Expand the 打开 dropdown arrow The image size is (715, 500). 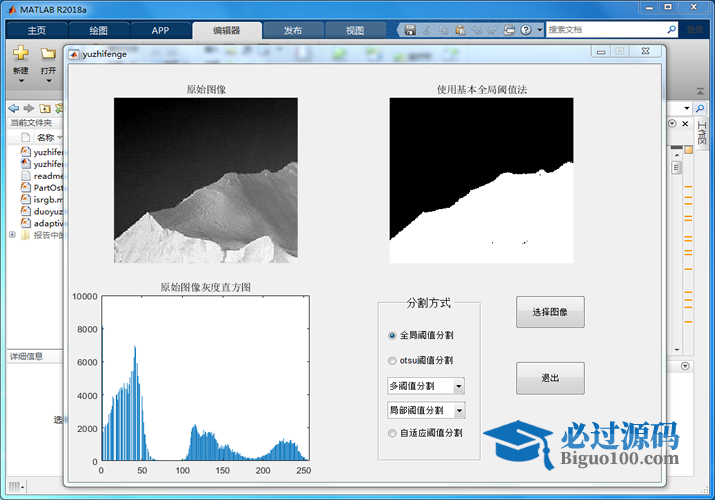pos(49,81)
